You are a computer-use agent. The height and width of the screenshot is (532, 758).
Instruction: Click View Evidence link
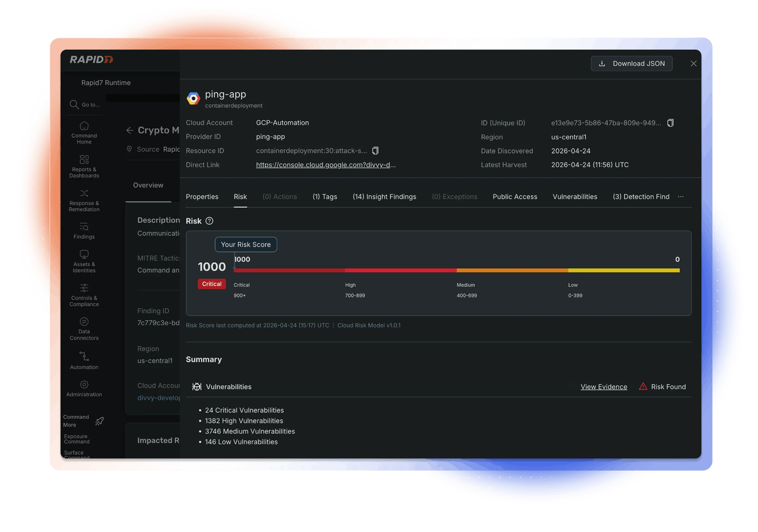click(x=603, y=387)
